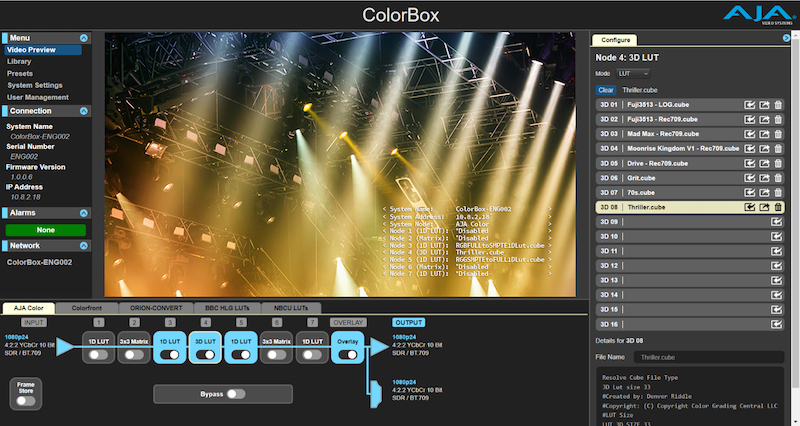Screen dimensions: 800x426
Task: Import a LUT into slot 3D 02
Action: click(x=749, y=119)
